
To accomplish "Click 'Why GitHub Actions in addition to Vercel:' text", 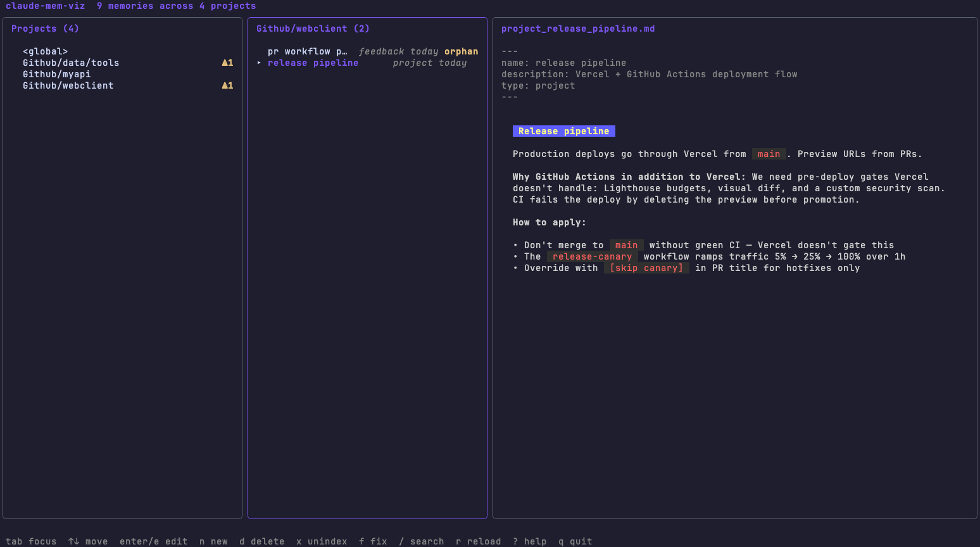I will 629,177.
